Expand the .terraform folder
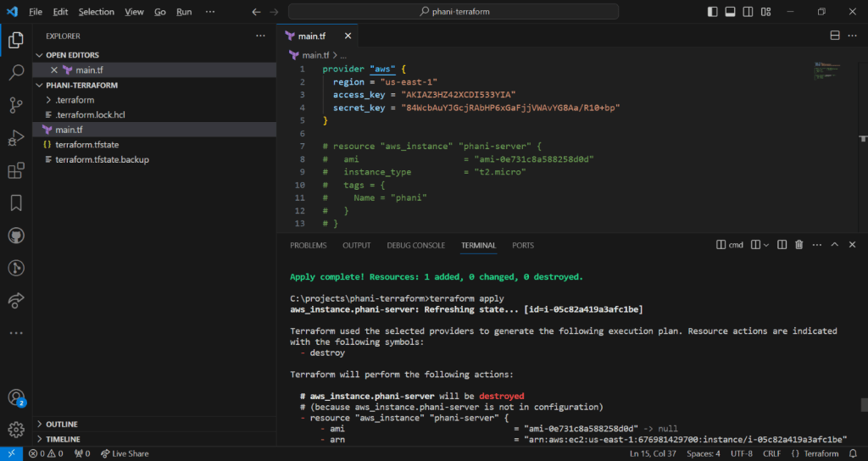The height and width of the screenshot is (461, 868). (75, 100)
